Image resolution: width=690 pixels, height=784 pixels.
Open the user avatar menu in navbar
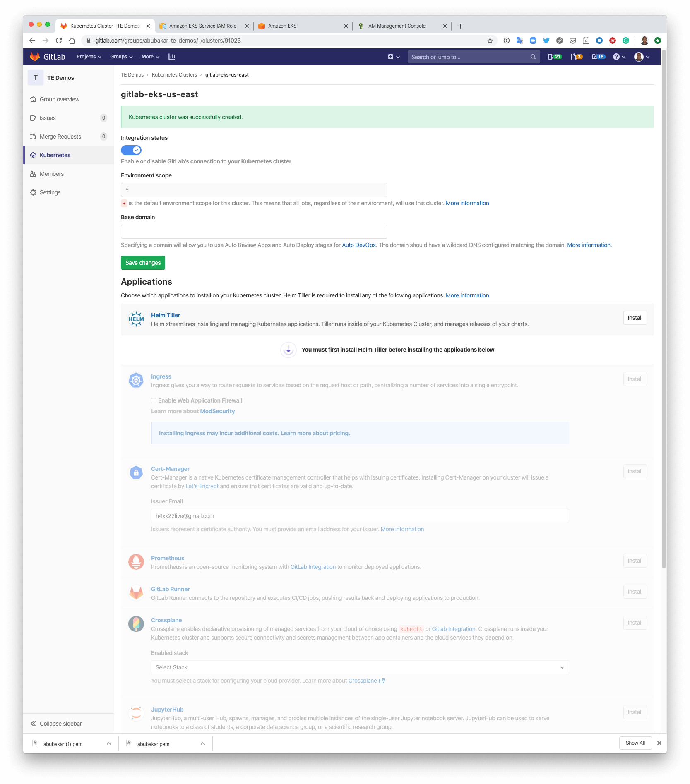[x=642, y=57]
